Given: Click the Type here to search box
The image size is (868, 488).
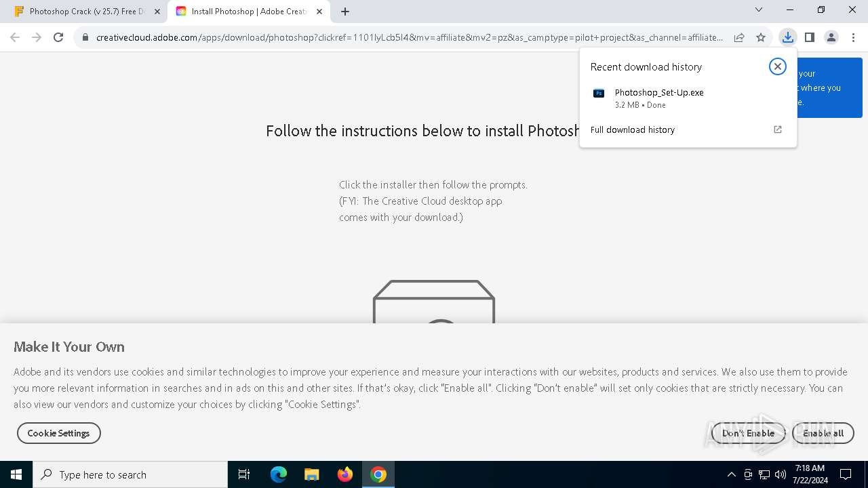Looking at the screenshot, I should pyautogui.click(x=130, y=474).
